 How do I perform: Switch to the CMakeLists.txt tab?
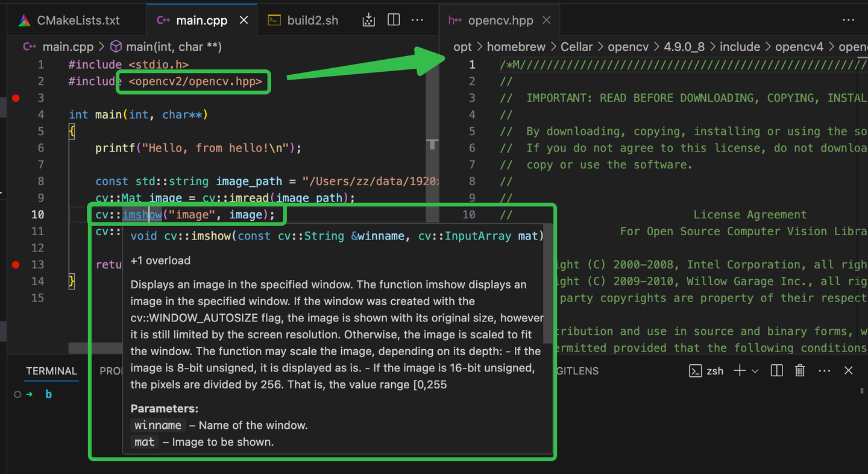tap(78, 19)
